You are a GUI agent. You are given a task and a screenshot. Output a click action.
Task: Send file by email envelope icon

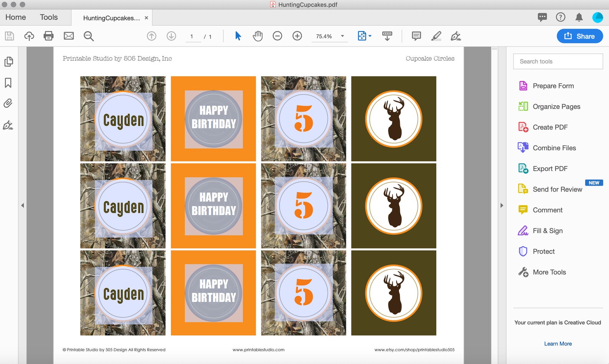(x=69, y=36)
